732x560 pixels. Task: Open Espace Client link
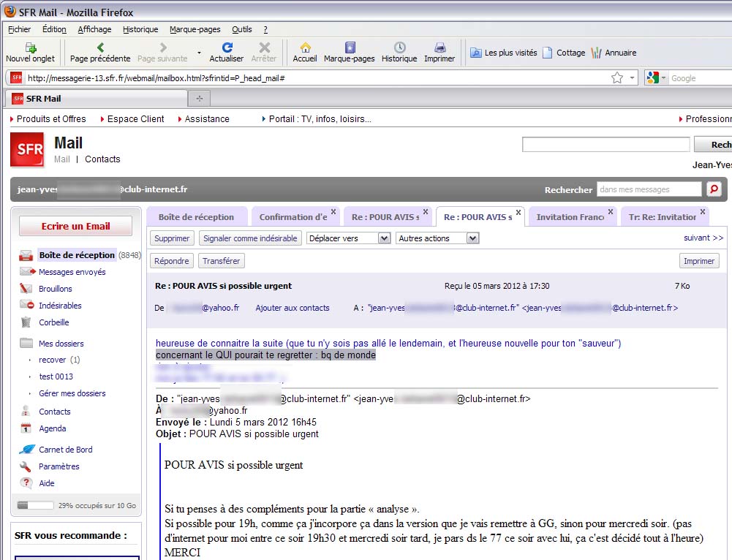(x=135, y=119)
